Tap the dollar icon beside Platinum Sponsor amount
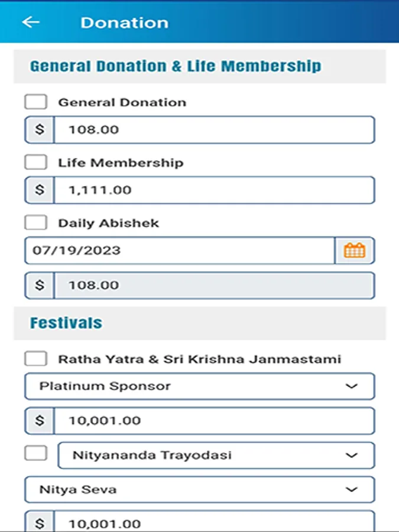 pyautogui.click(x=40, y=421)
